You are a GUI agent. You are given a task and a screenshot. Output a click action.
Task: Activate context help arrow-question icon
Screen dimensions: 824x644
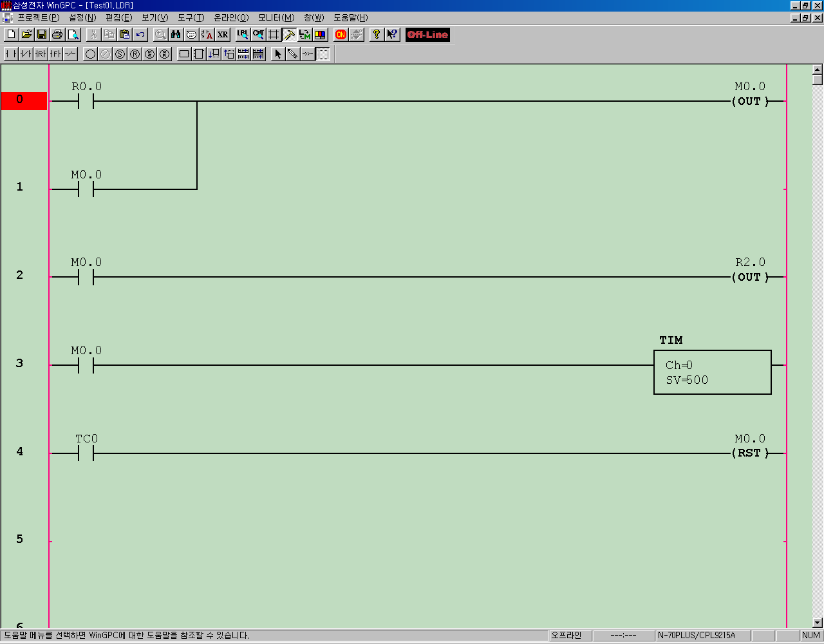coord(392,35)
